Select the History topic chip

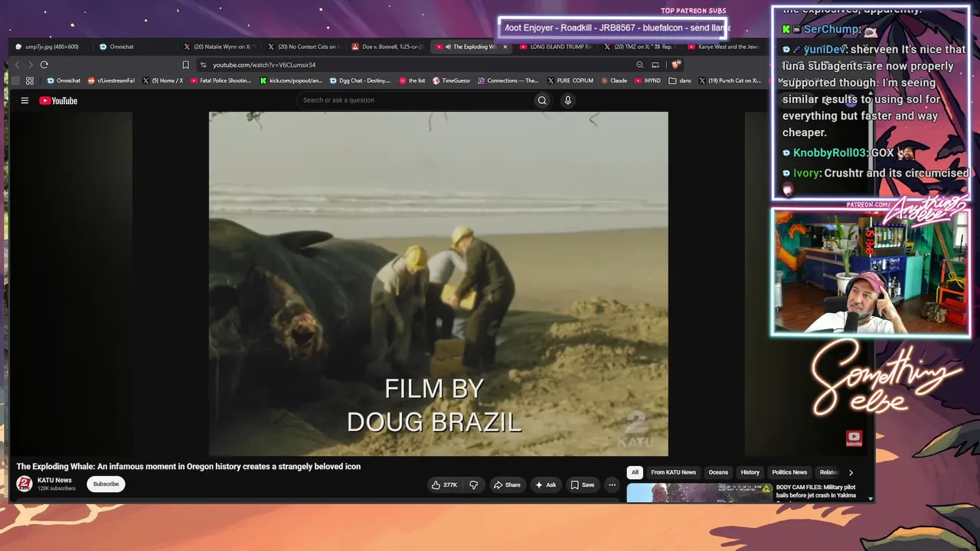click(x=750, y=473)
